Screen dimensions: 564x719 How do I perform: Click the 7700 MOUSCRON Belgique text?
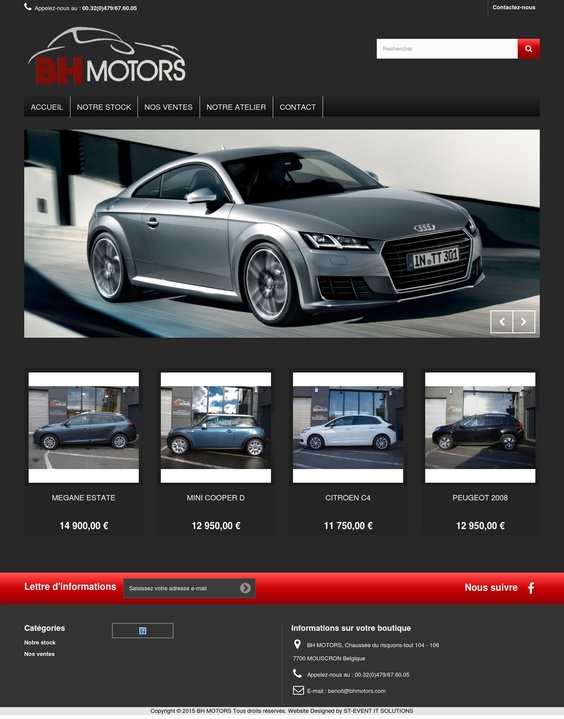click(x=329, y=658)
